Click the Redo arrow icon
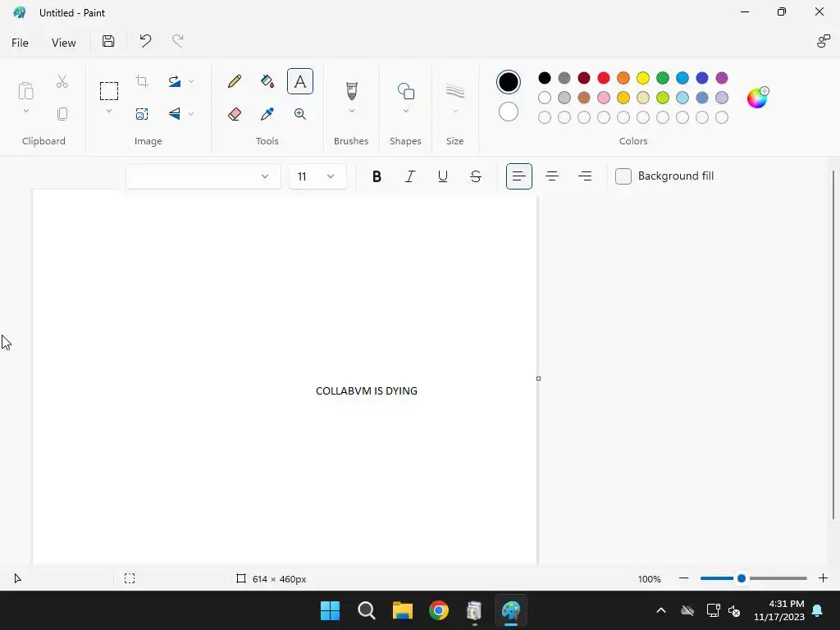Image resolution: width=840 pixels, height=630 pixels. (177, 41)
